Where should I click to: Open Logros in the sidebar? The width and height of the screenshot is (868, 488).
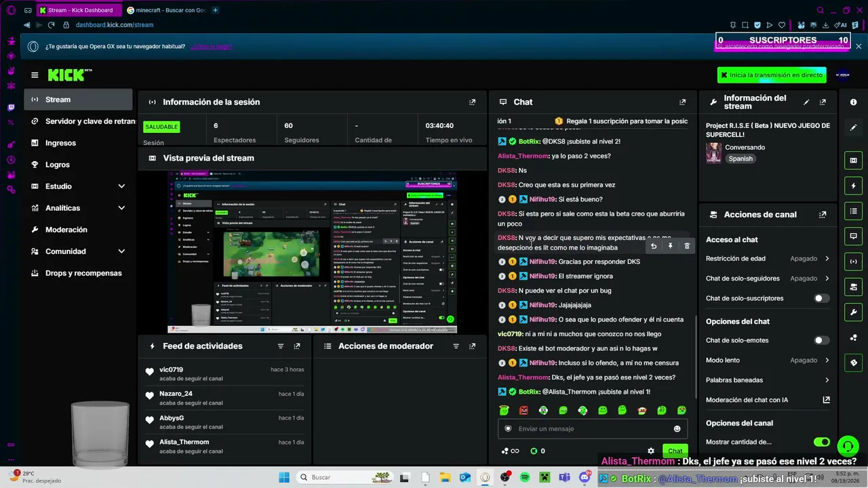pos(78,165)
